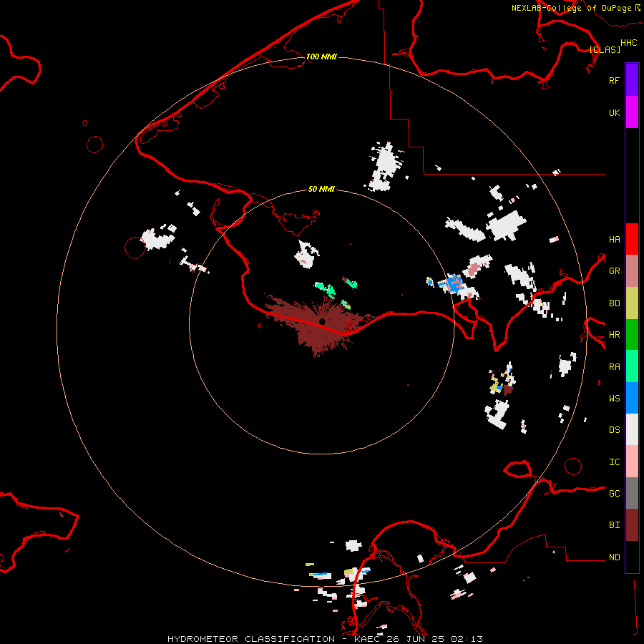Click the UK legend label
This screenshot has height=644, width=644.
click(x=614, y=113)
